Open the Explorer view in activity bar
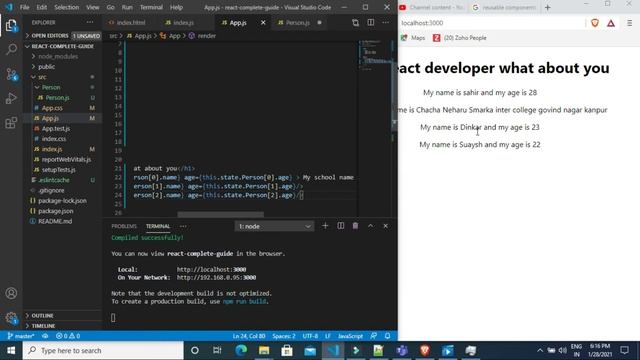640x360 pixels. tap(11, 26)
